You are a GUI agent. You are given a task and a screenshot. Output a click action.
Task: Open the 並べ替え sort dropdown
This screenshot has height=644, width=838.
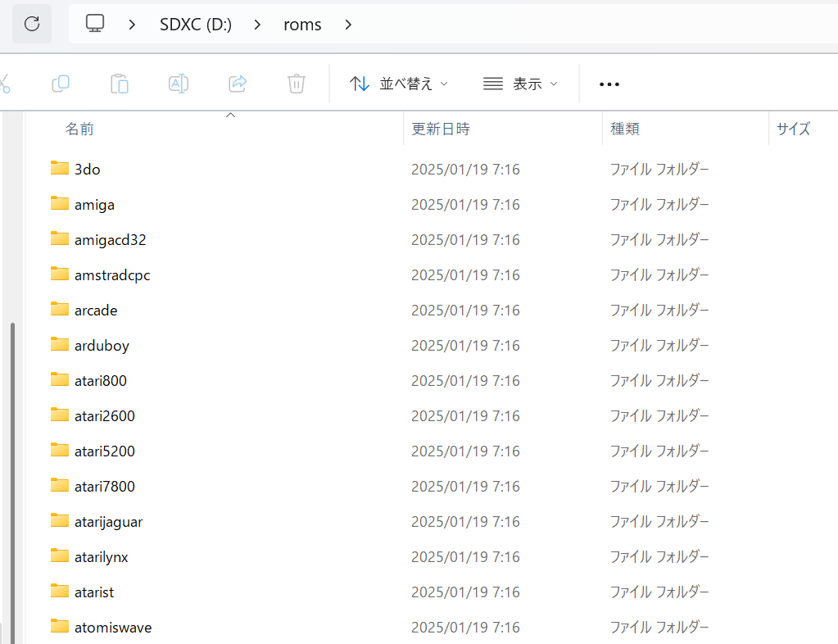coord(399,84)
